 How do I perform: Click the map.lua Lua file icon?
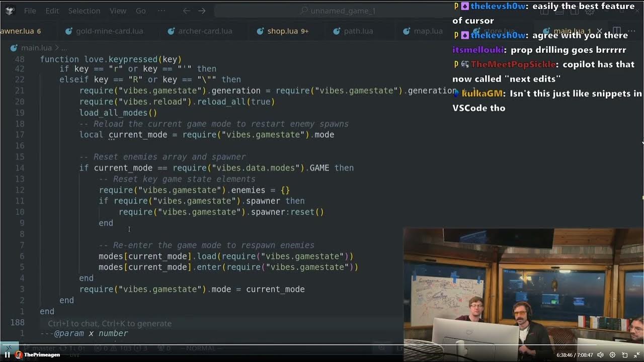407,31
